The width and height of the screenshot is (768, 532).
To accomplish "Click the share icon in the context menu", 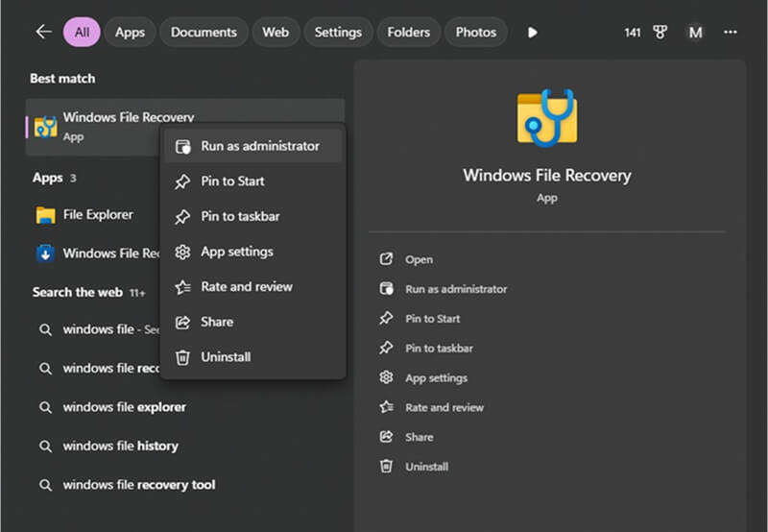I will click(182, 322).
